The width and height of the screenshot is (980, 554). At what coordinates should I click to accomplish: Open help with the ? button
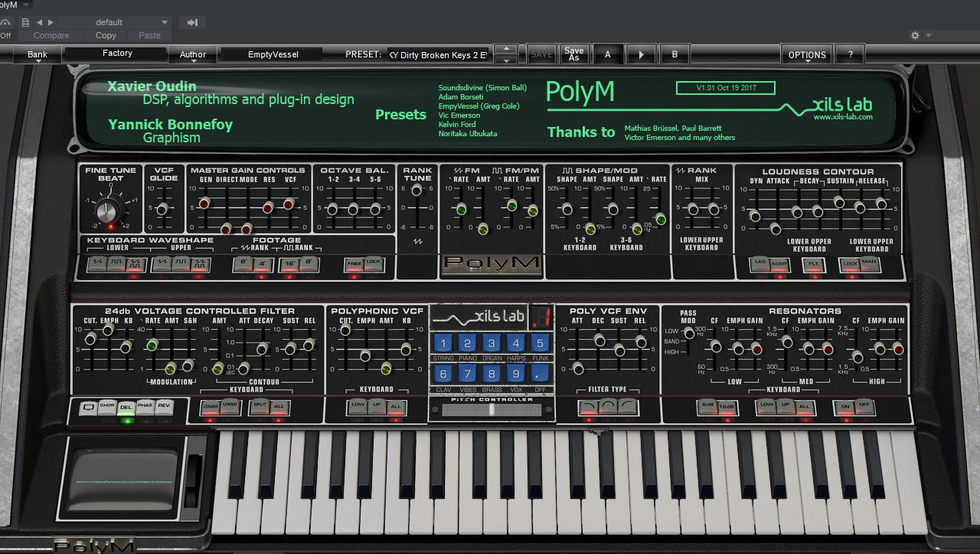pos(850,54)
